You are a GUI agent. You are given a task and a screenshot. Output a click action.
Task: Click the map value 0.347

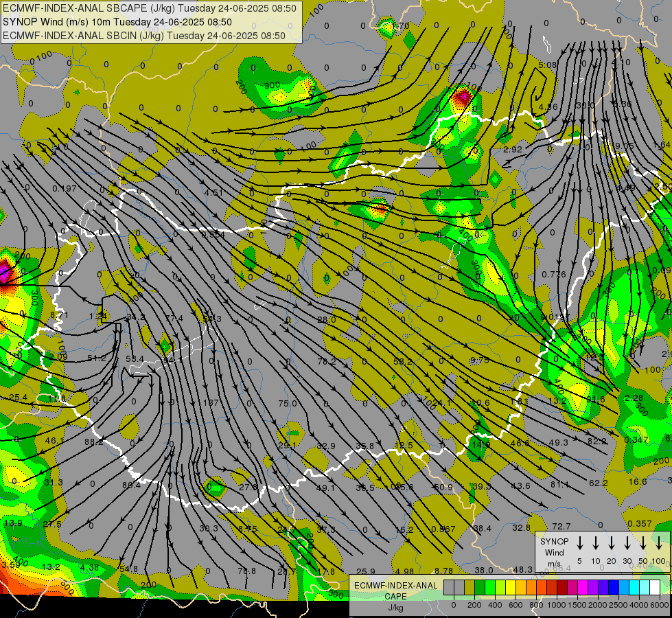pyautogui.click(x=636, y=440)
